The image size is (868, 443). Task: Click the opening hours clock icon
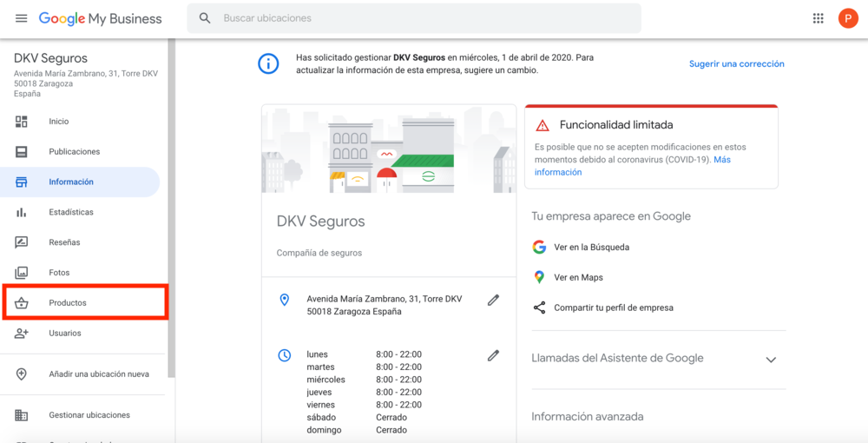[285, 355]
